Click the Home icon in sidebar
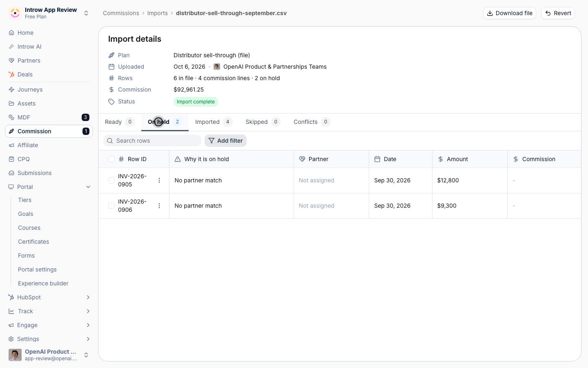The height and width of the screenshot is (368, 588). 11,33
